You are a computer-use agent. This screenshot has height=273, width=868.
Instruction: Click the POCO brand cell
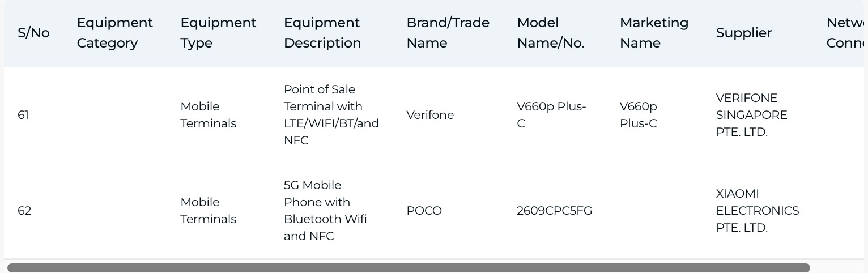424,211
